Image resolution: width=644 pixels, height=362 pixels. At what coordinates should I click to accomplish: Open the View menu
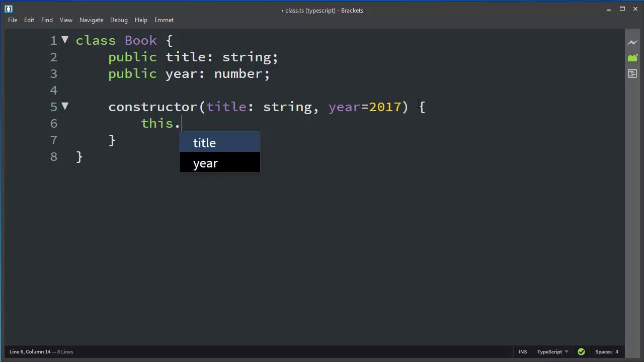pyautogui.click(x=66, y=20)
